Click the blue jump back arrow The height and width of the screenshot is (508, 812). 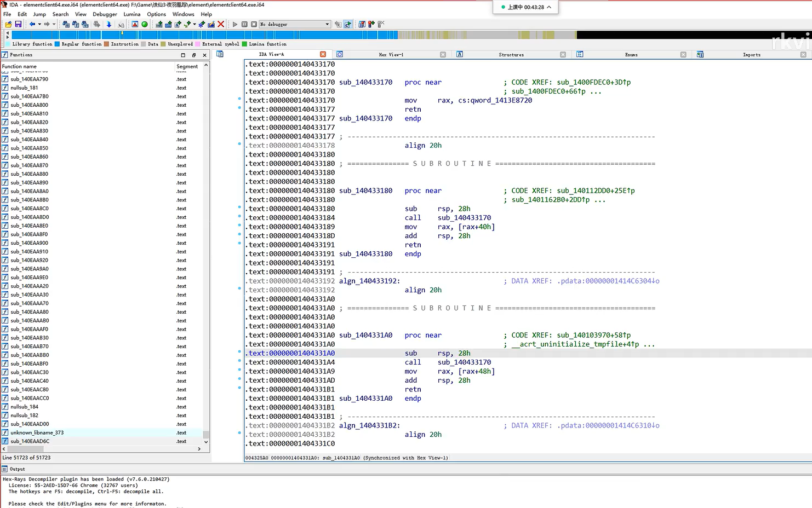[x=32, y=24]
